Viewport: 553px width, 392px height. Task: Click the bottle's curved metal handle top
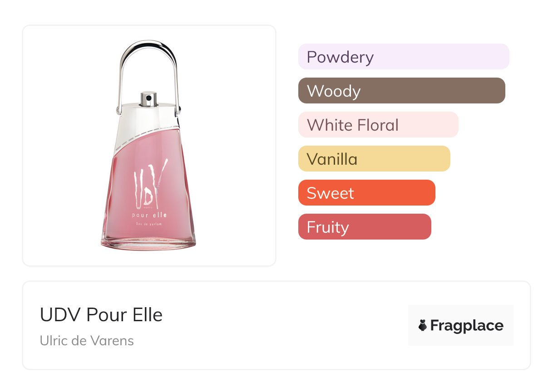coord(148,44)
